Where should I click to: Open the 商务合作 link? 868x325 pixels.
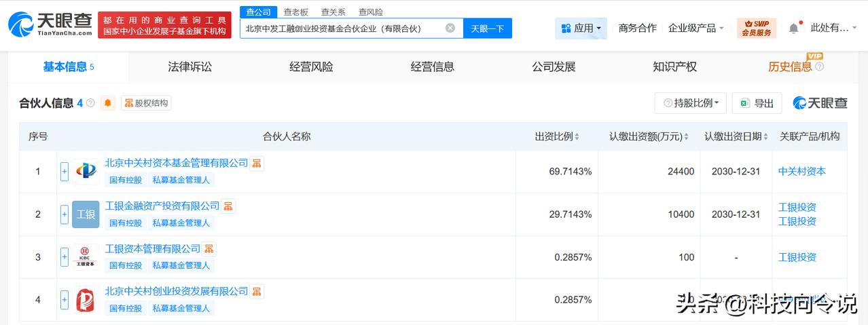[637, 28]
